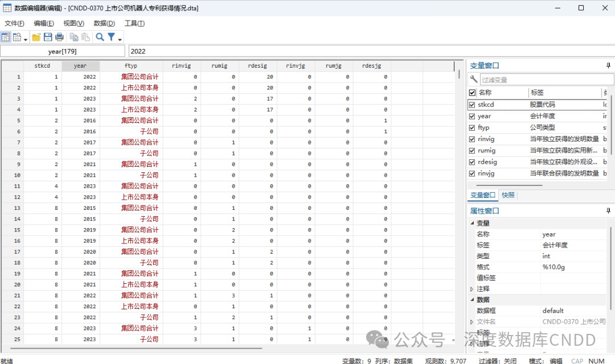The width and height of the screenshot is (615, 364).
Task: Uncheck the rumig variable checkbox
Action: coord(472,151)
